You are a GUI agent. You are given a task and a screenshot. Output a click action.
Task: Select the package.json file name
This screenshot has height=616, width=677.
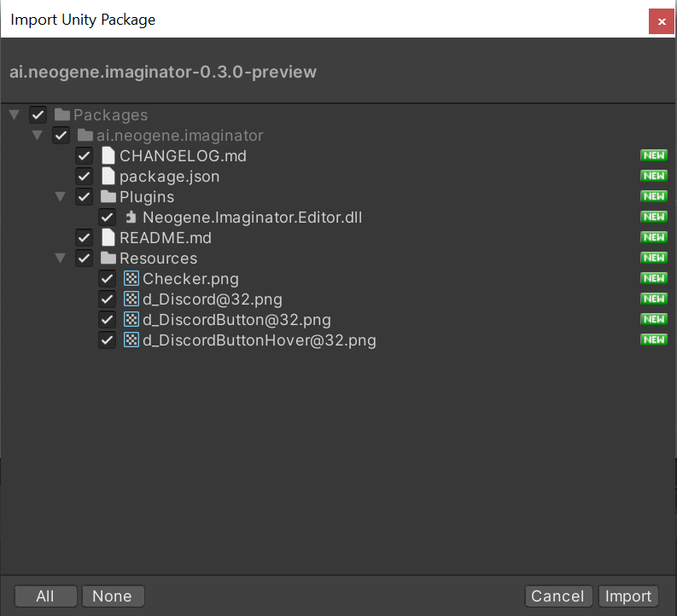tap(170, 177)
